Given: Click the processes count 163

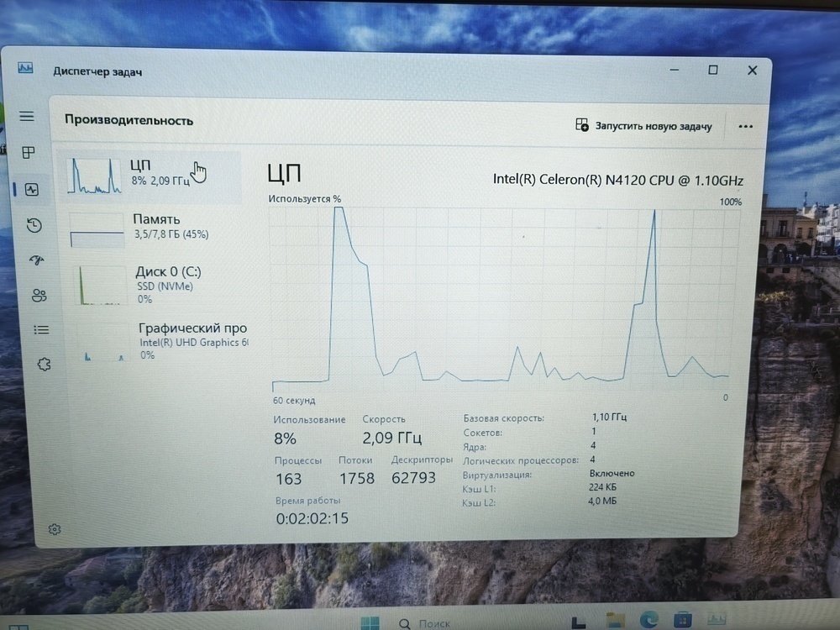Looking at the screenshot, I should tap(289, 479).
